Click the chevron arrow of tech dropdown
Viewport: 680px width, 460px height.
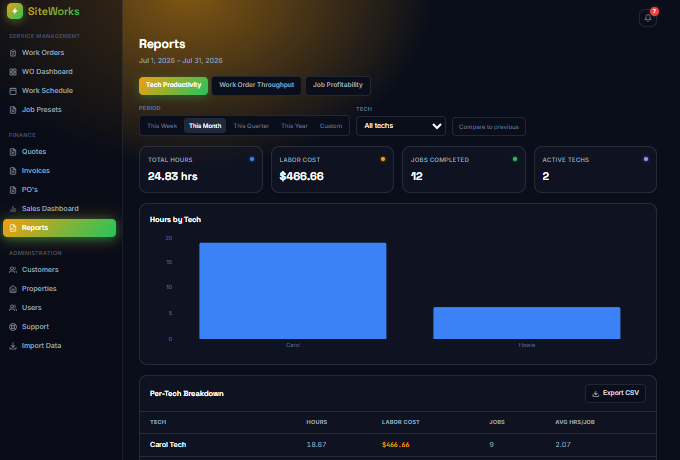[x=437, y=126]
